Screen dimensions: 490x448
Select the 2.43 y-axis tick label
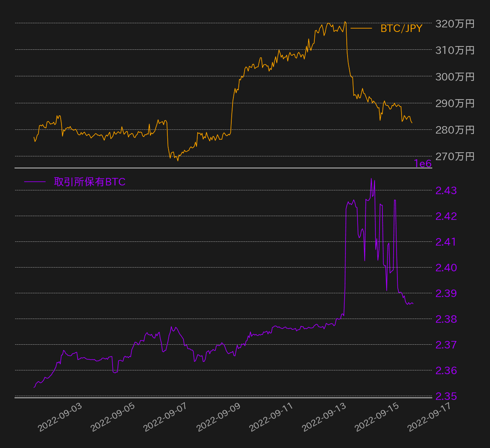click(x=446, y=190)
